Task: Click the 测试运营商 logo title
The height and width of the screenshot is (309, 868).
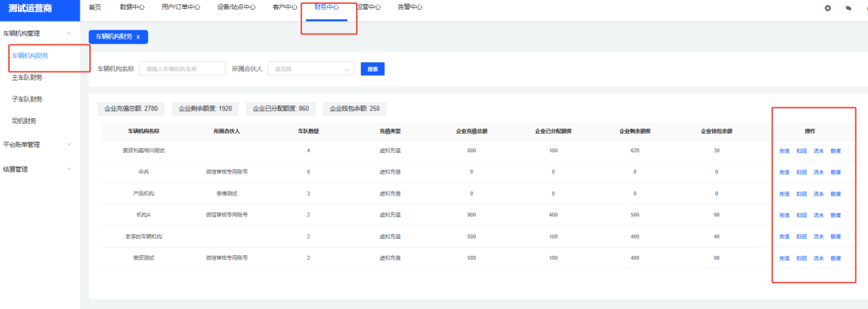Action: coord(31,8)
